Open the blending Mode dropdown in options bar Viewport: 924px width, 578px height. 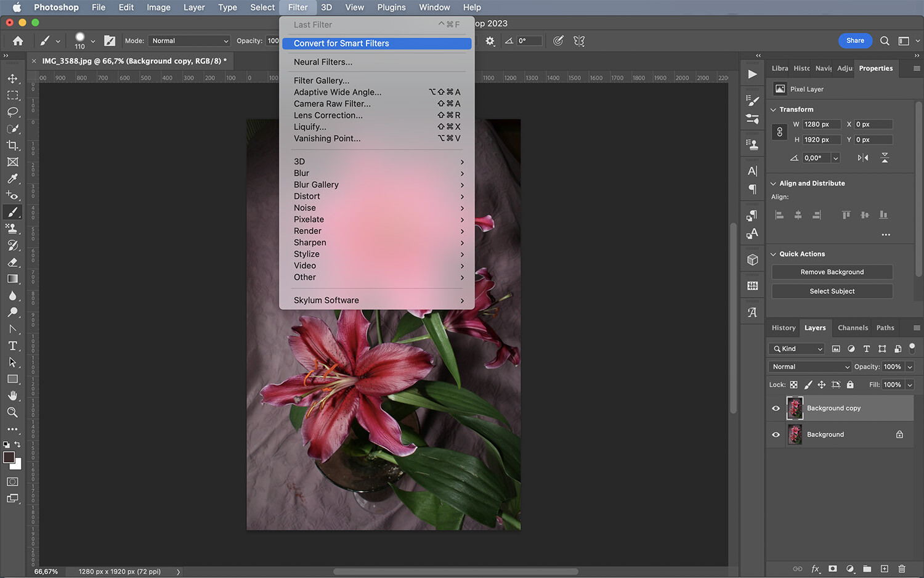[x=188, y=41]
